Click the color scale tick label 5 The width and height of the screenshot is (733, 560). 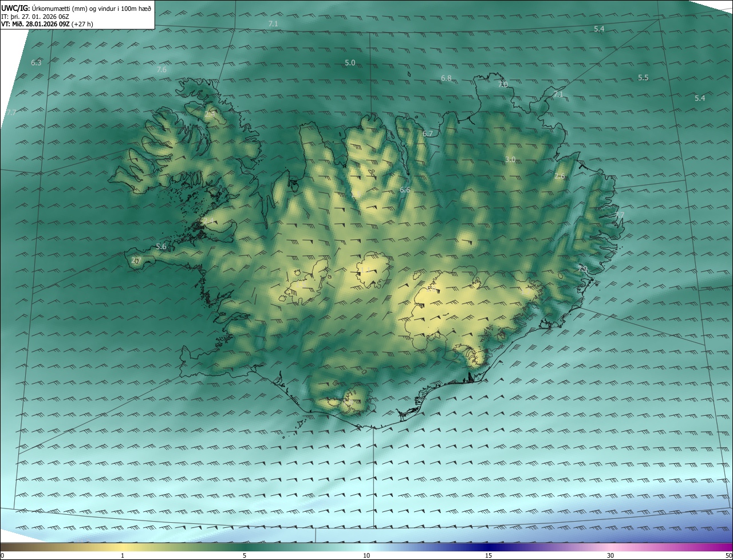pyautogui.click(x=245, y=555)
